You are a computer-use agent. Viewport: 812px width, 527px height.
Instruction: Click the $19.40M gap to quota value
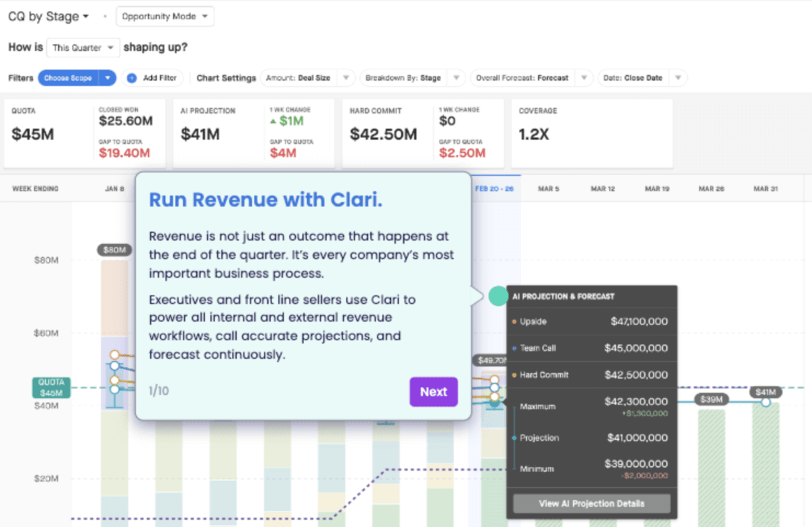click(x=124, y=153)
